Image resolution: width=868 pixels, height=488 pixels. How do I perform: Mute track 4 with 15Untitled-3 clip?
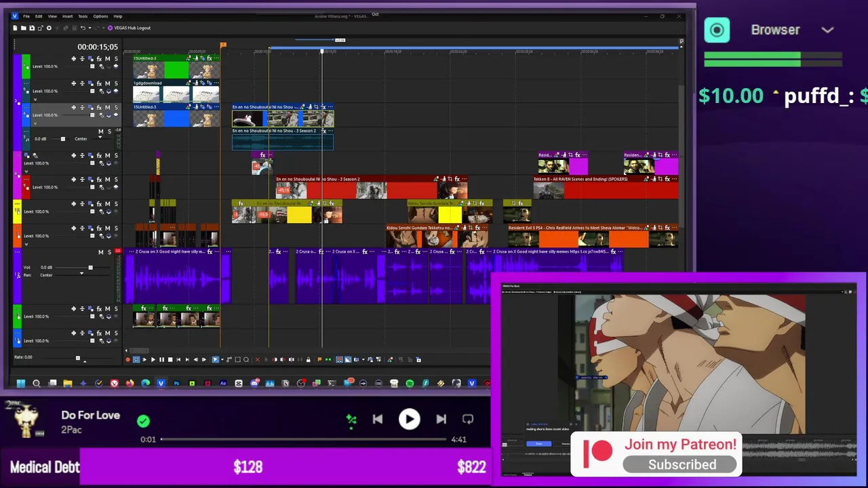(107, 59)
